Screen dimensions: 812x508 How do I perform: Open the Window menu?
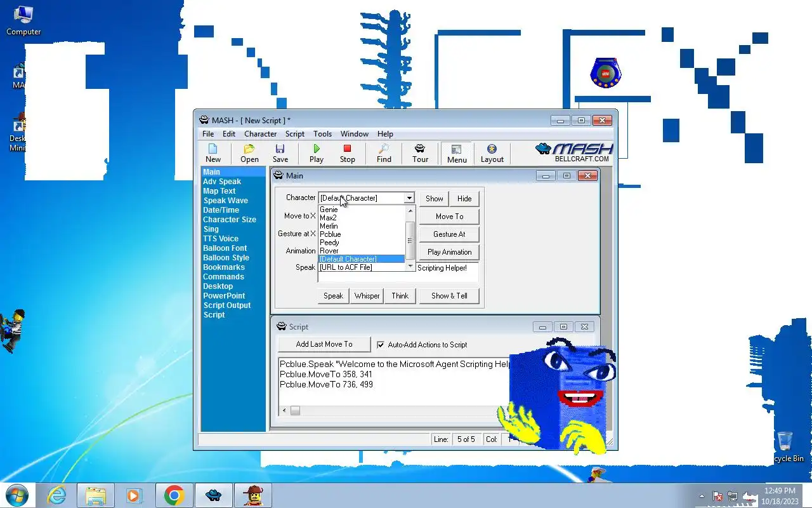pyautogui.click(x=354, y=134)
